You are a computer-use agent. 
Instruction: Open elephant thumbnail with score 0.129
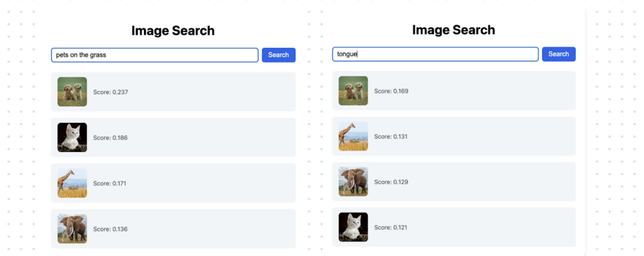click(353, 182)
